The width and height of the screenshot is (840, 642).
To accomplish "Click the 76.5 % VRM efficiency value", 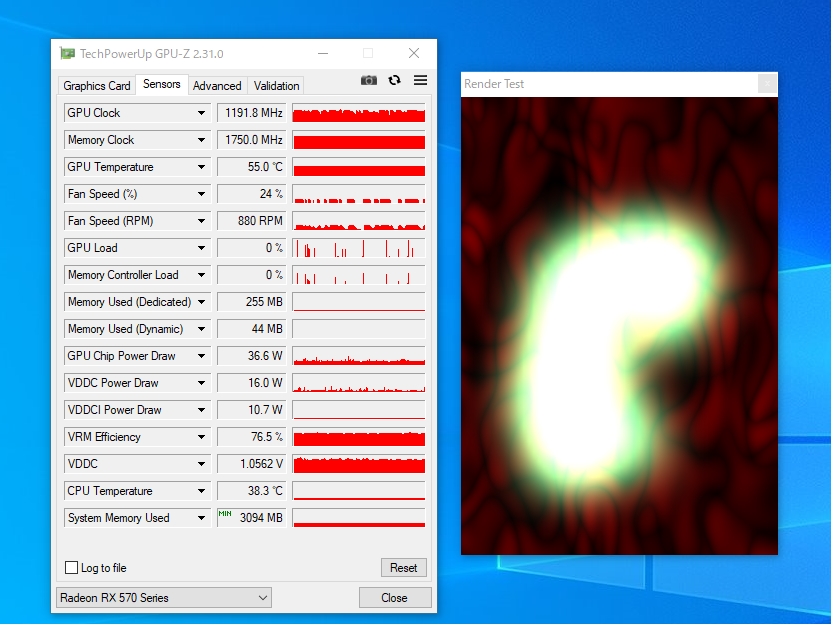I will pyautogui.click(x=252, y=437).
